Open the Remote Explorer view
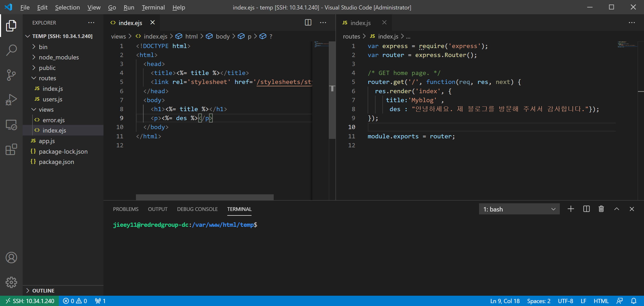Image resolution: width=644 pixels, height=306 pixels. [x=11, y=125]
